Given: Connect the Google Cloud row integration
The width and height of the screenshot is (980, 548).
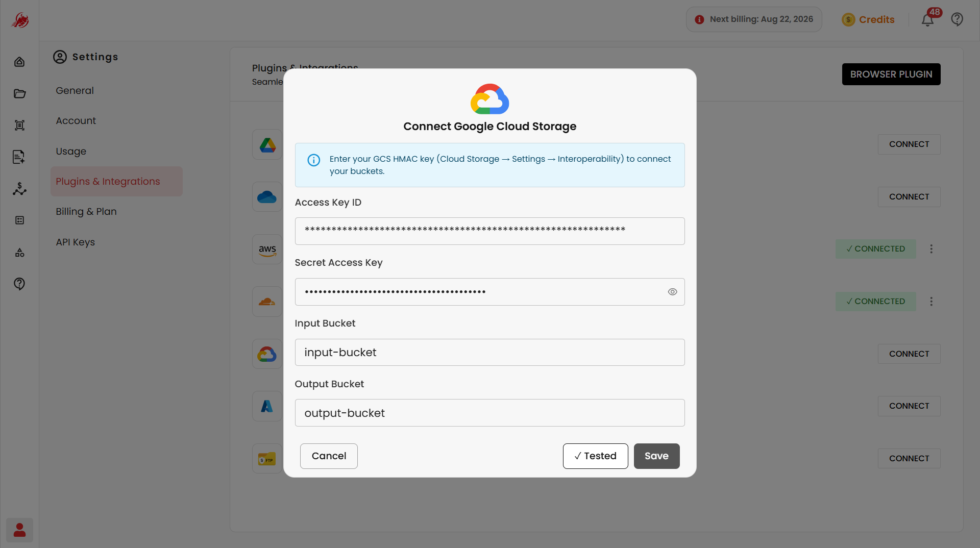Looking at the screenshot, I should coord(909,354).
